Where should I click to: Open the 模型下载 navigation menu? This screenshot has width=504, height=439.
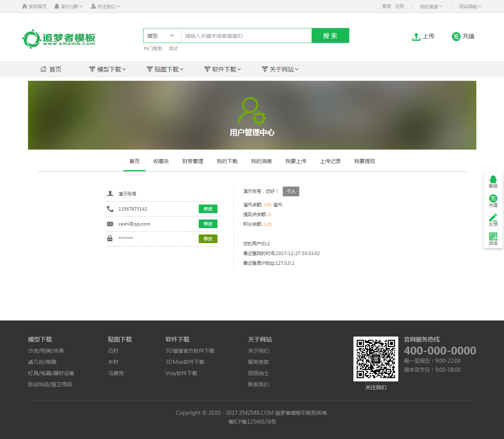coord(108,70)
